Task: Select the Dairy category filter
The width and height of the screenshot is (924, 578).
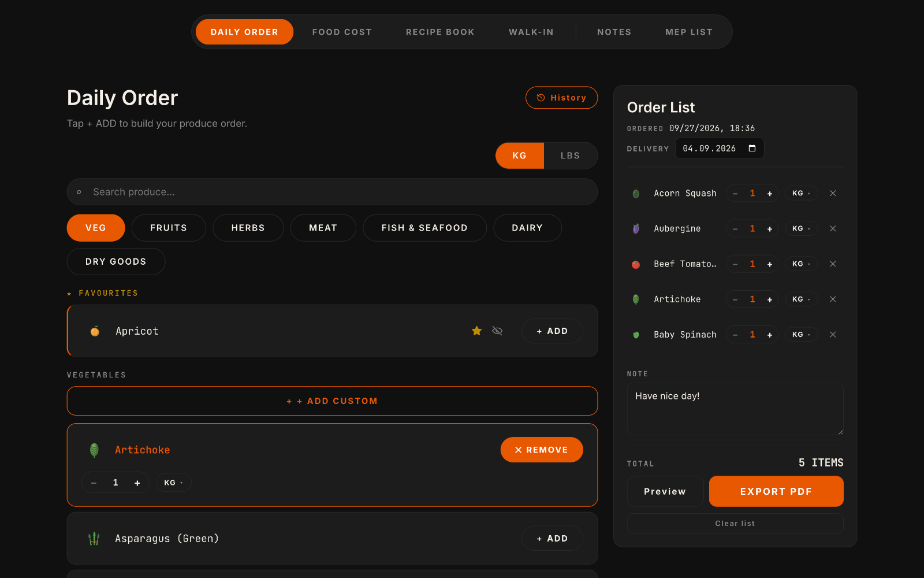Action: pos(527,228)
